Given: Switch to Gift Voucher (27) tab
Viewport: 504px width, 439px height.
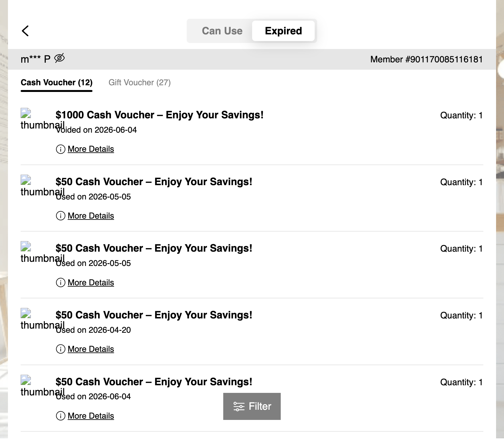Looking at the screenshot, I should coord(140,83).
